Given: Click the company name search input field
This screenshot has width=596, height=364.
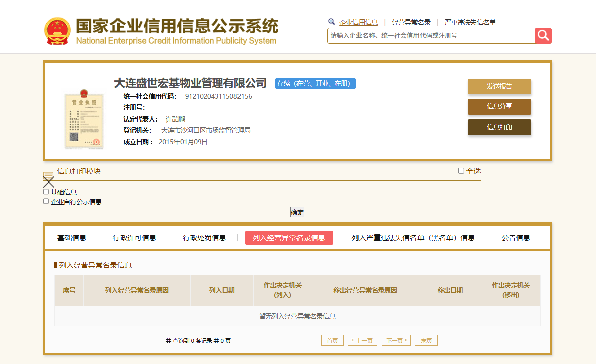Looking at the screenshot, I should point(431,36).
